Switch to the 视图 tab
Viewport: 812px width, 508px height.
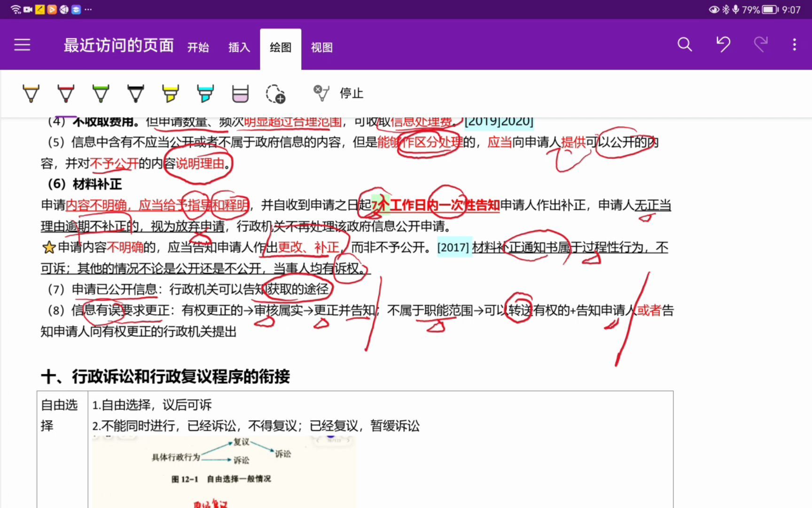point(322,47)
